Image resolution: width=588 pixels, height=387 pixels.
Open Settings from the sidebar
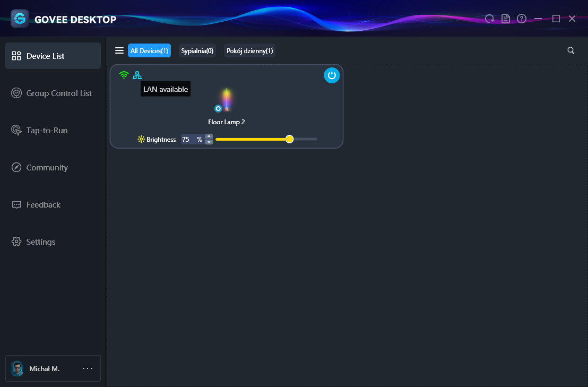pos(53,242)
